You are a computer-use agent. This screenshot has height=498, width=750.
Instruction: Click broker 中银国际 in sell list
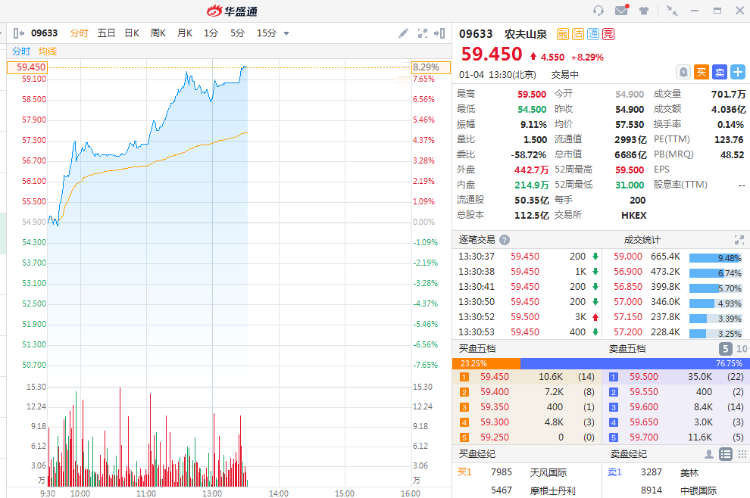698,491
